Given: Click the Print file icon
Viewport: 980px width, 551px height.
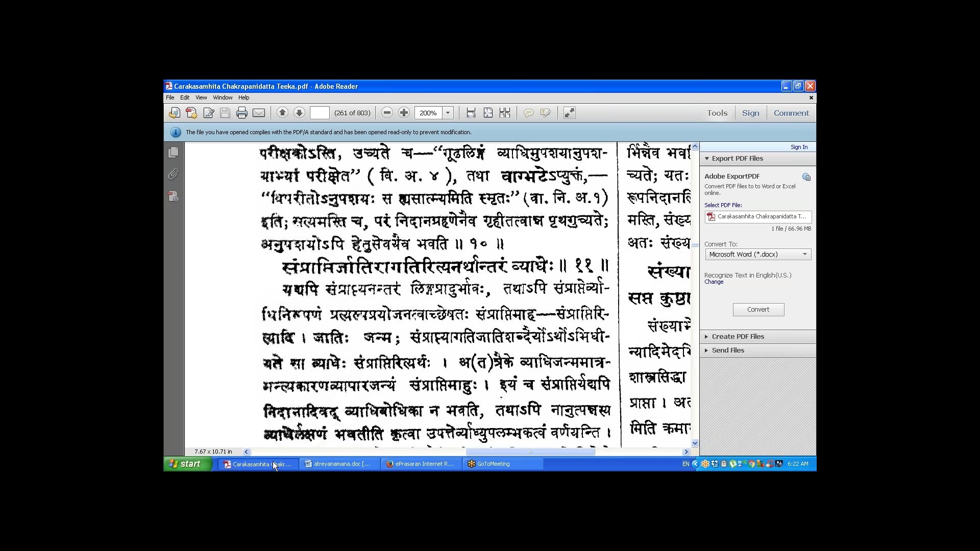Looking at the screenshot, I should [242, 113].
